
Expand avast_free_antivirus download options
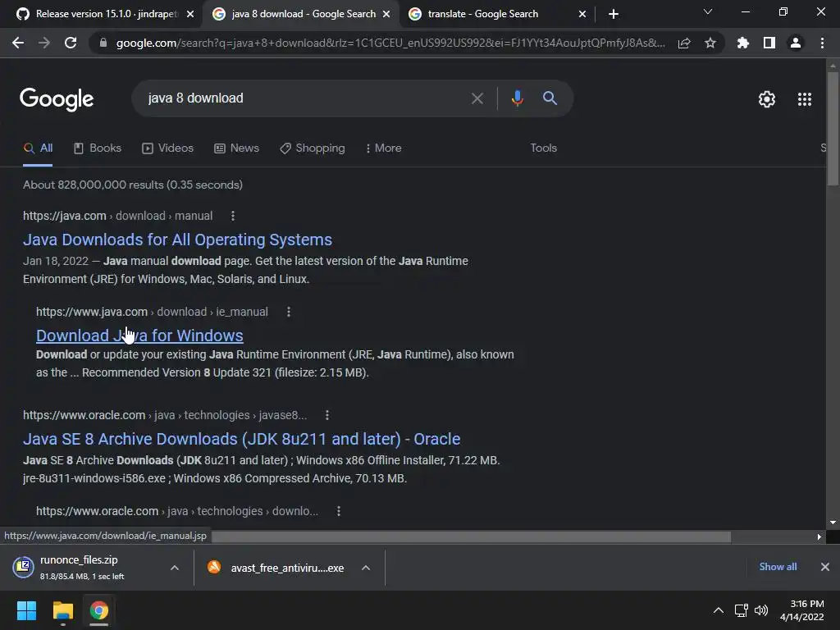(x=366, y=568)
